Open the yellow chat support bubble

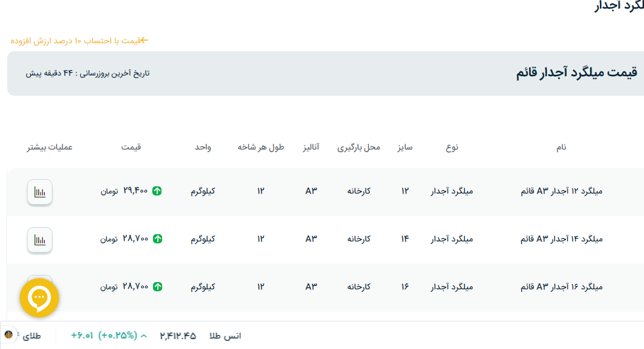(x=39, y=298)
